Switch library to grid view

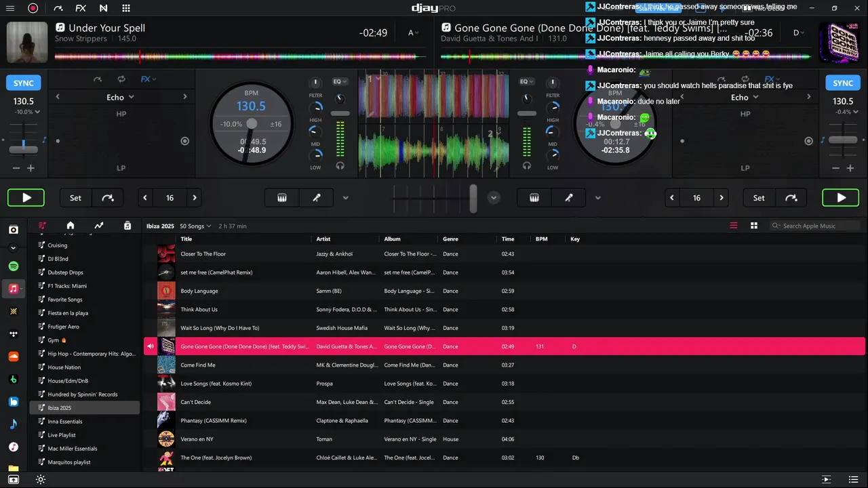point(753,226)
